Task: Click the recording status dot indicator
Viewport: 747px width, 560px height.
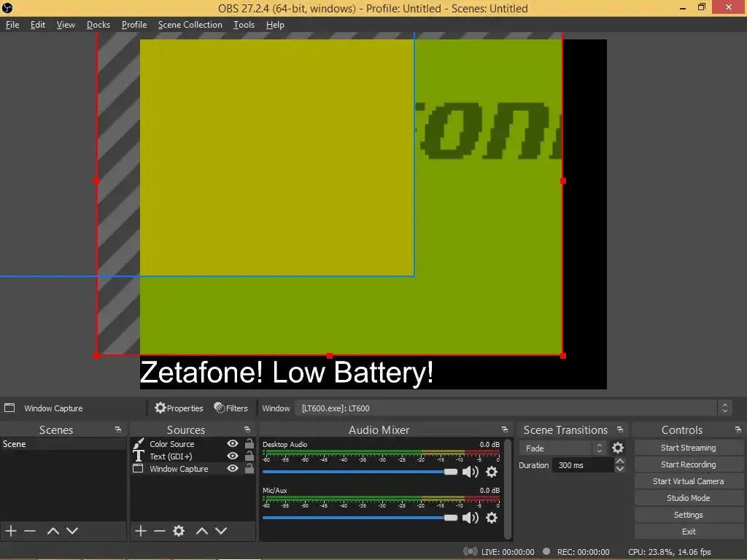Action: [546, 551]
